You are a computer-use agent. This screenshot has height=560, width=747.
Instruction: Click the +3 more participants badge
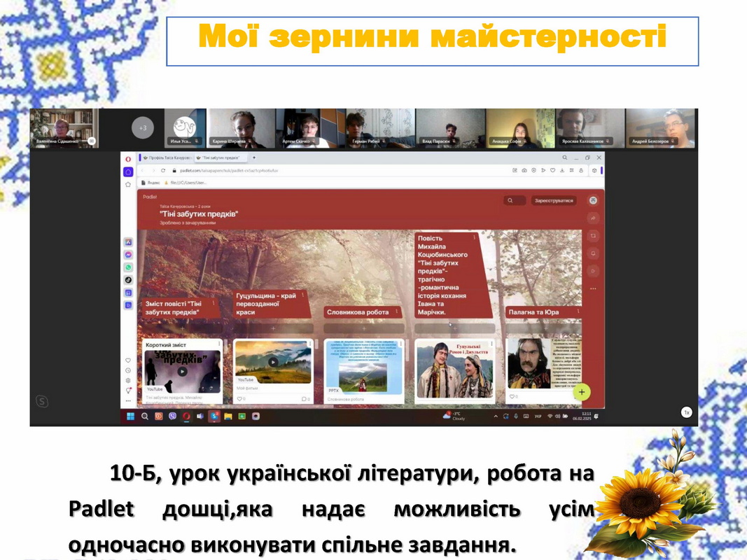(x=142, y=128)
